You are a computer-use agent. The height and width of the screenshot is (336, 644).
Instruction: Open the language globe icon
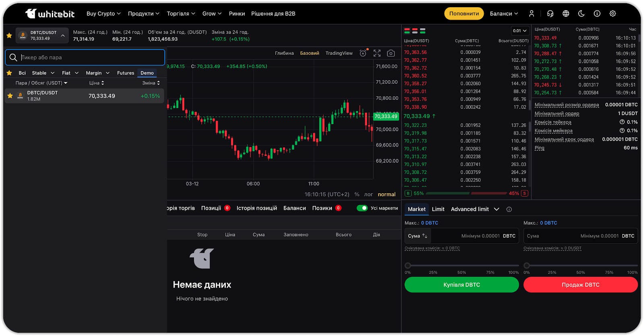tap(566, 14)
